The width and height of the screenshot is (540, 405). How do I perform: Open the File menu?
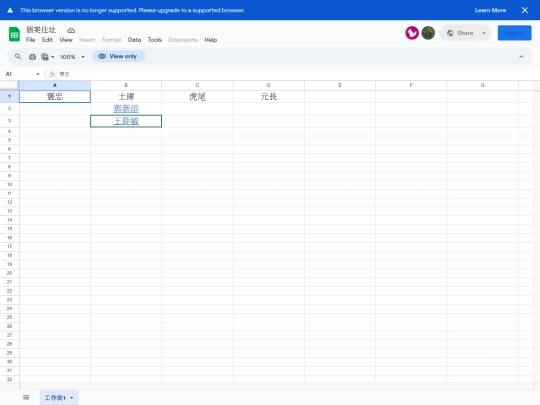tap(31, 40)
